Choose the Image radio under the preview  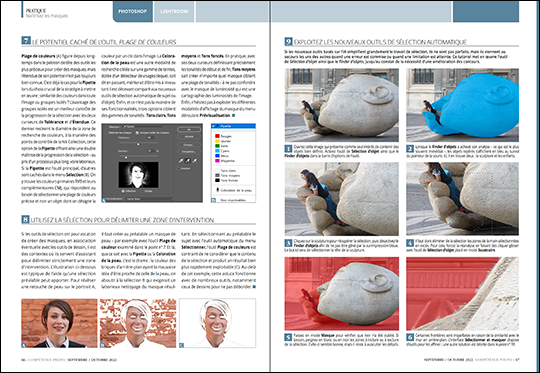click(x=142, y=191)
